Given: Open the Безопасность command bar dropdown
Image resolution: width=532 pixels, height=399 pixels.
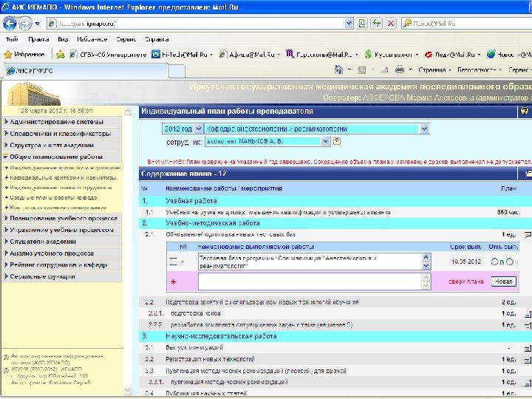Looking at the screenshot, I should pyautogui.click(x=479, y=70).
